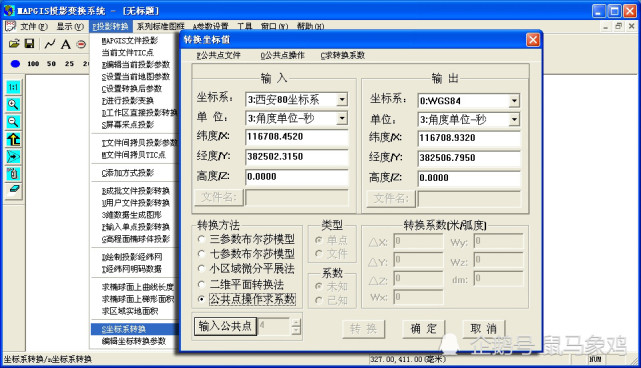The image size is (641, 368).
Task: Close the 转换坐标值 dialog
Action: point(533,40)
